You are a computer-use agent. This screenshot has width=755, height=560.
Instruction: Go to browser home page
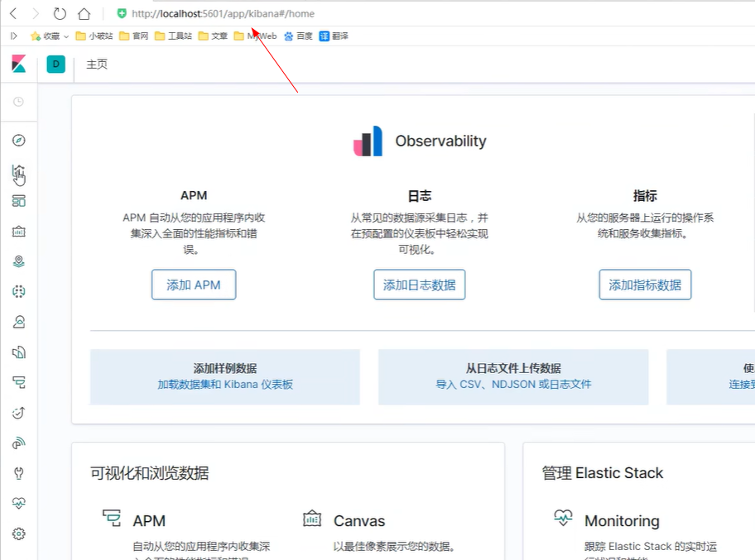84,13
